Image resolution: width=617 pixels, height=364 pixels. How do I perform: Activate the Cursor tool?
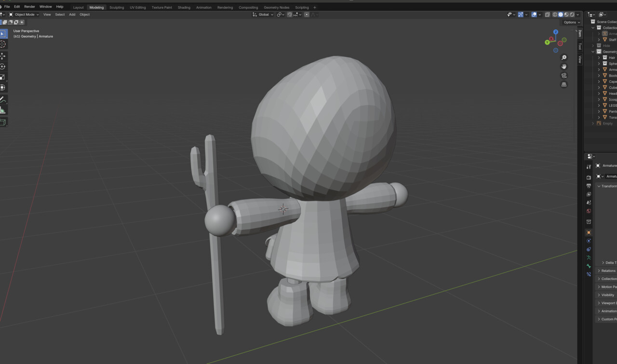coord(3,44)
